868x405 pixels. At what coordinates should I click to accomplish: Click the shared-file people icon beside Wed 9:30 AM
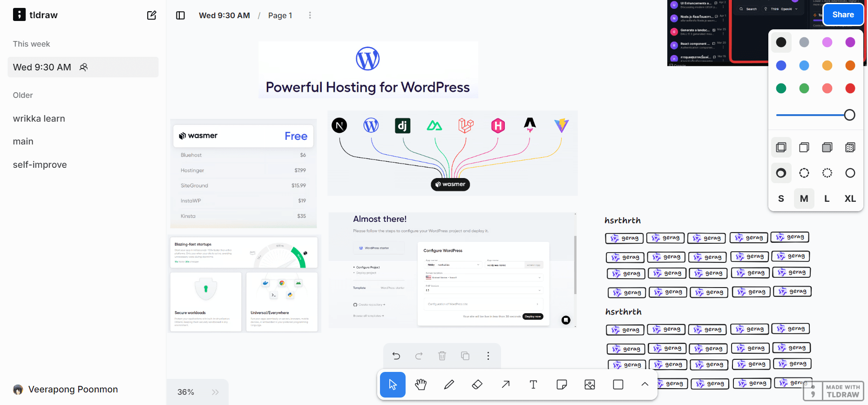[x=84, y=67]
